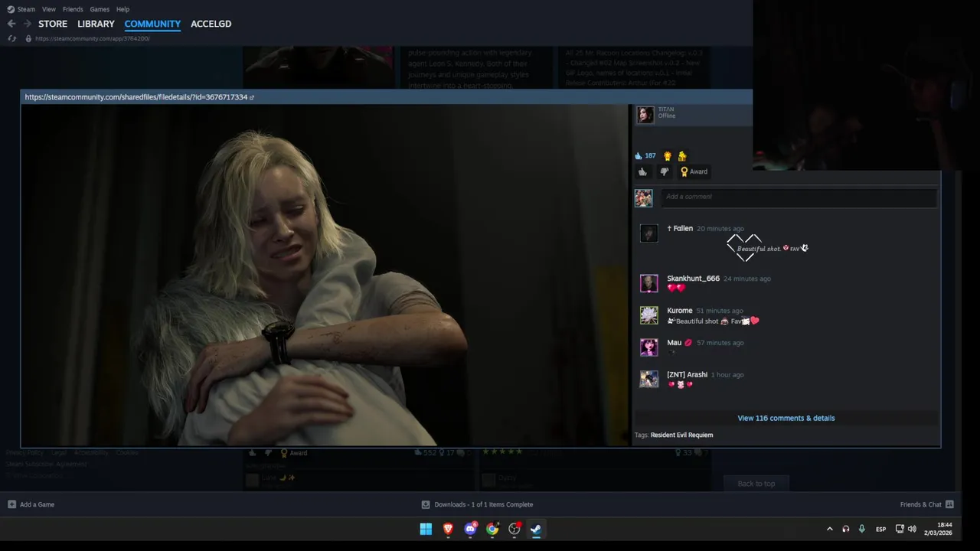Rate the screenshot with thumbs up
This screenshot has width=980, height=551.
[643, 171]
